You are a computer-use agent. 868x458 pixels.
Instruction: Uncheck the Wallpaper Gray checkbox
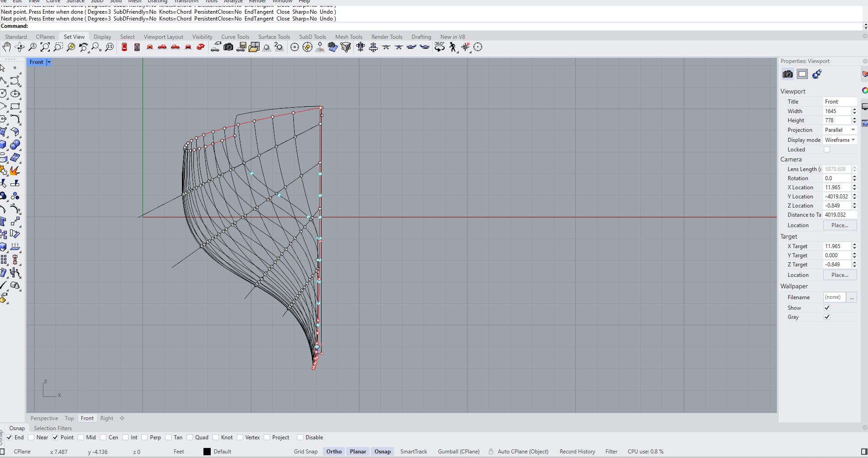tap(827, 317)
